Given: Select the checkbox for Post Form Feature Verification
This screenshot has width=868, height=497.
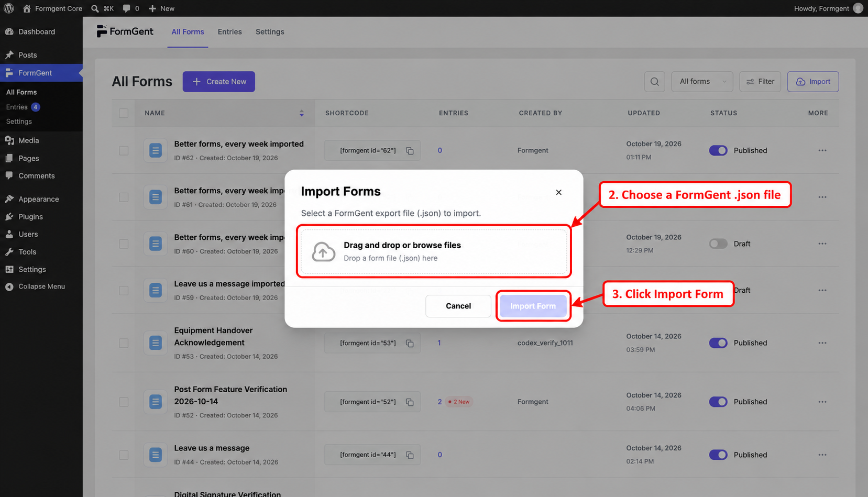Looking at the screenshot, I should [x=124, y=402].
